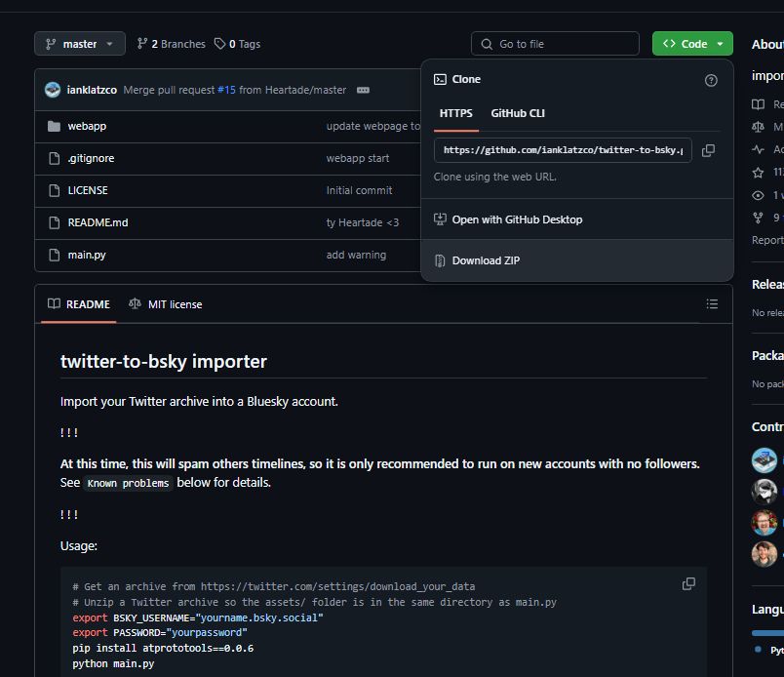Click the webapp folder icon

coord(54,126)
